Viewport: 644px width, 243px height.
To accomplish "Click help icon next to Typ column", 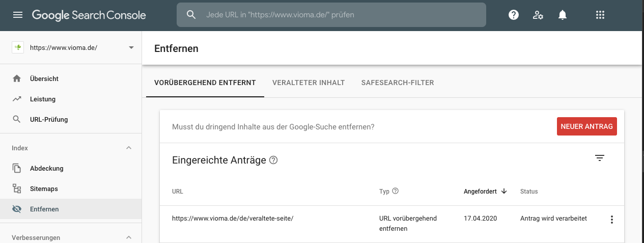I will [x=395, y=192].
